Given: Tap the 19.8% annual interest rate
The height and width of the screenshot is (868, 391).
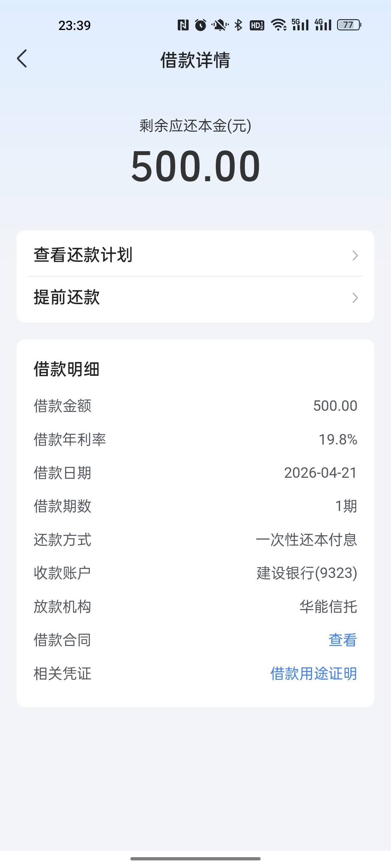Looking at the screenshot, I should 338,439.
